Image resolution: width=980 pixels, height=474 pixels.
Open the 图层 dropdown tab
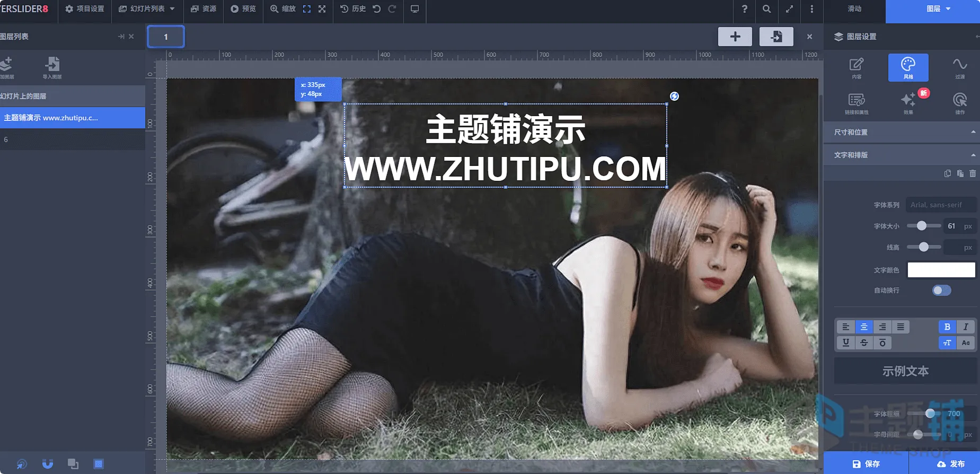(933, 9)
